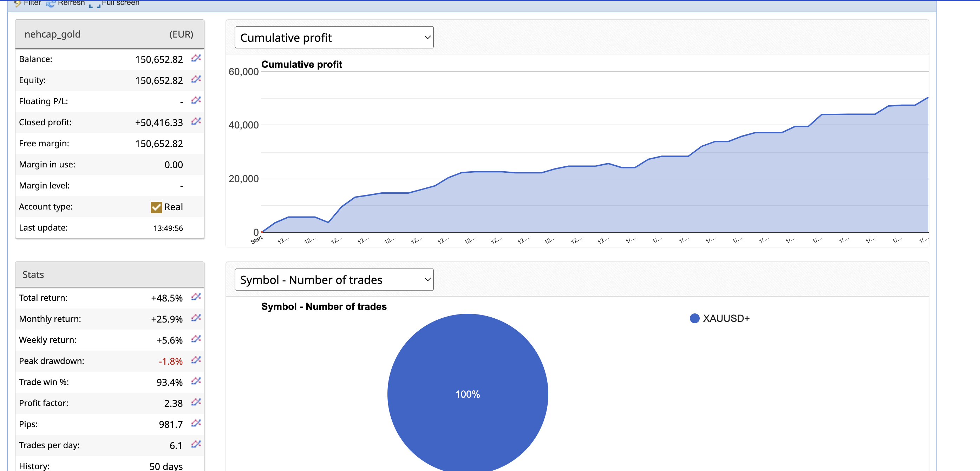Expand the Symbol - Number of trades dropdown
980x471 pixels.
[x=334, y=280]
